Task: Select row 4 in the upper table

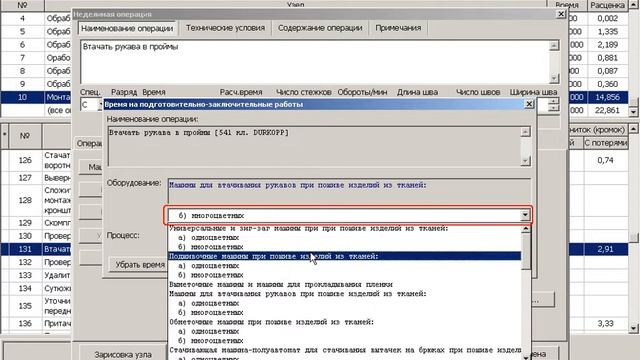Action: pyautogui.click(x=22, y=18)
